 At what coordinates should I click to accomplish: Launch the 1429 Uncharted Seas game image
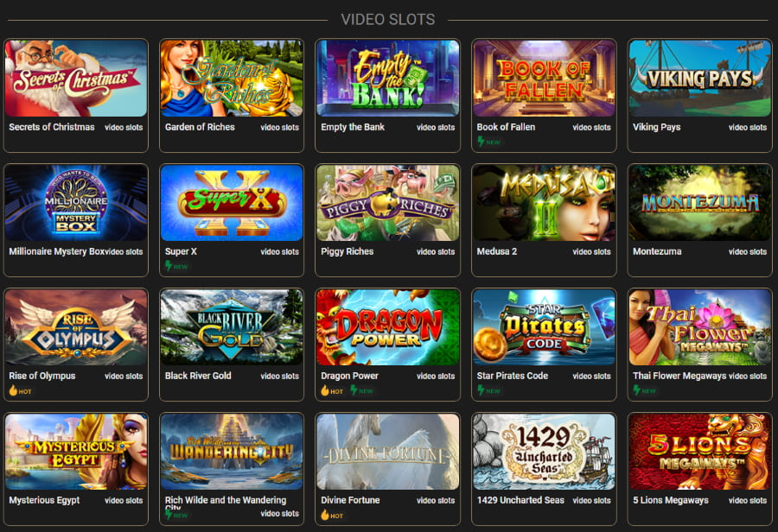pos(544,452)
